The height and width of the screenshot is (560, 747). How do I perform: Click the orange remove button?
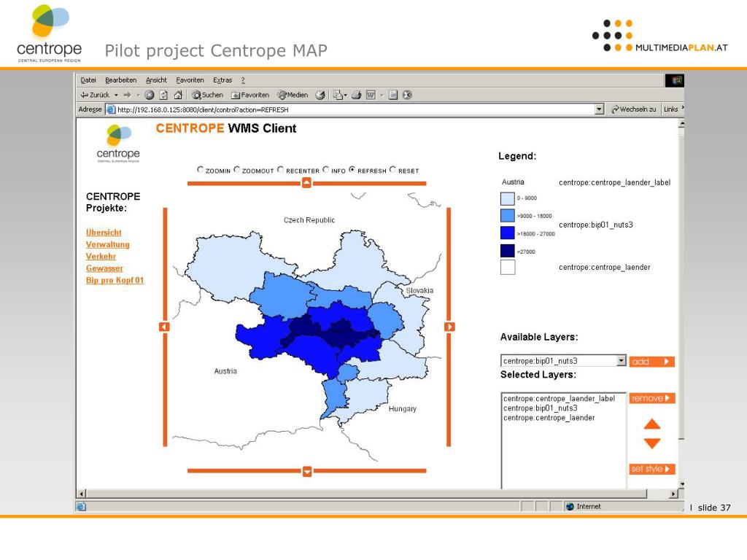[651, 398]
